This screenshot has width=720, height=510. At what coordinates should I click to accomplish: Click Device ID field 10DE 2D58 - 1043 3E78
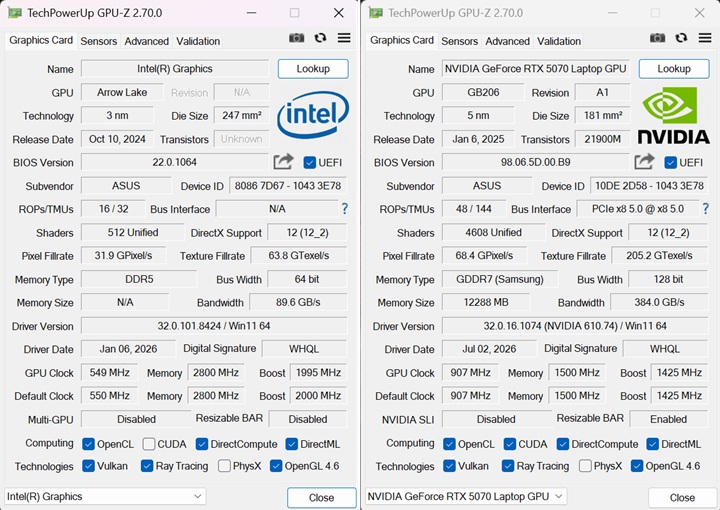pos(649,186)
